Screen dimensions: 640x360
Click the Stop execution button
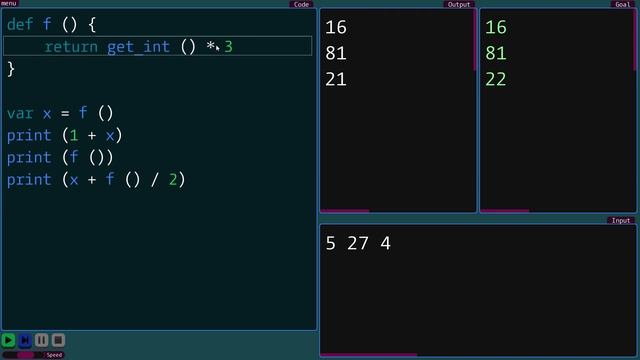click(x=58, y=340)
